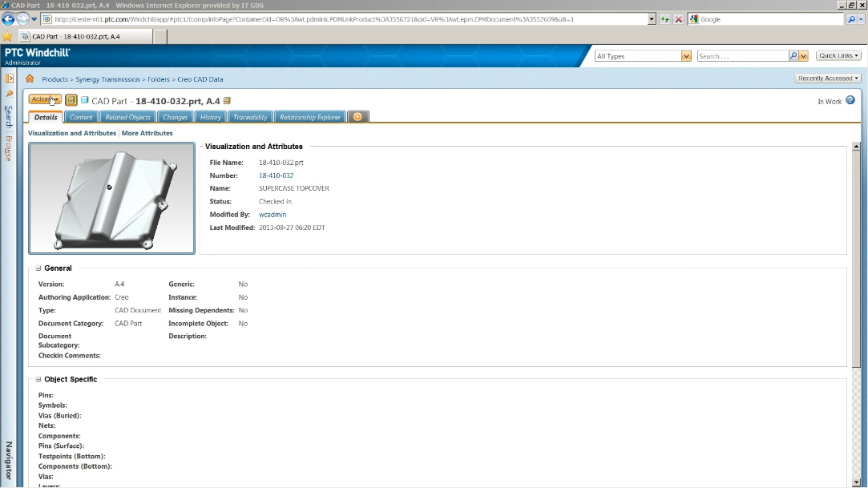Click the browser Back arrow
Image resolution: width=868 pixels, height=488 pixels.
(x=8, y=18)
